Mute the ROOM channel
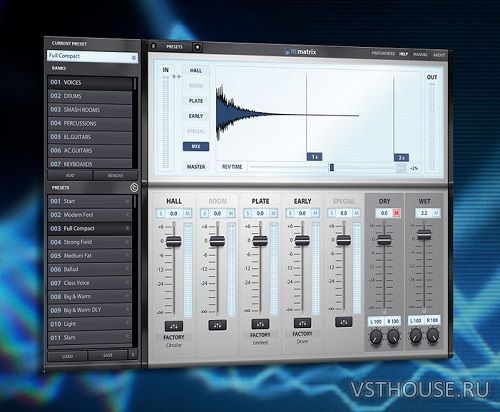Viewport: 500px width, 412px height. 231,213
